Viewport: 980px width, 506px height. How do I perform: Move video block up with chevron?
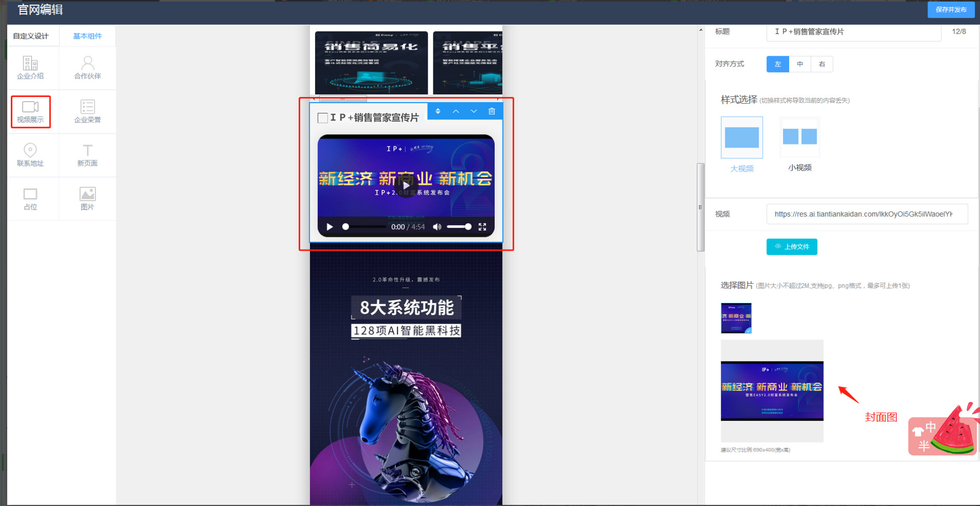pos(456,111)
